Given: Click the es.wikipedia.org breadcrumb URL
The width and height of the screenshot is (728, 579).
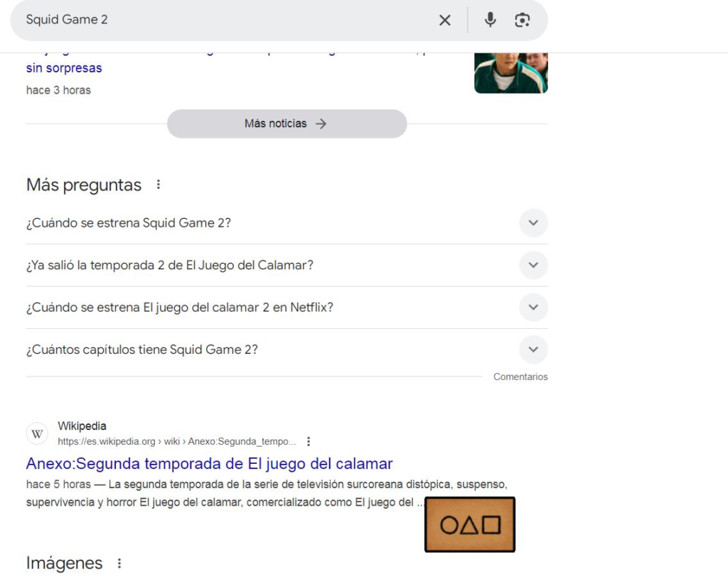Looking at the screenshot, I should (176, 441).
